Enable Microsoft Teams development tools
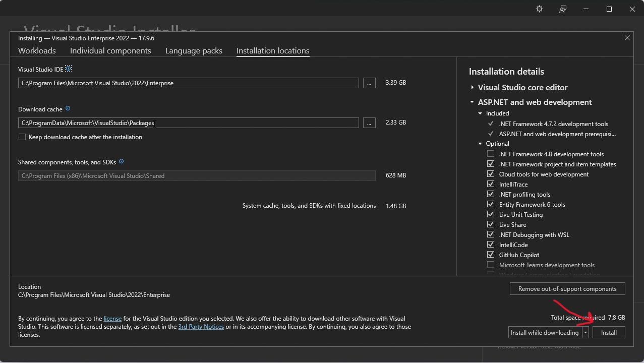Viewport: 644px width, 363px height. pyautogui.click(x=491, y=265)
